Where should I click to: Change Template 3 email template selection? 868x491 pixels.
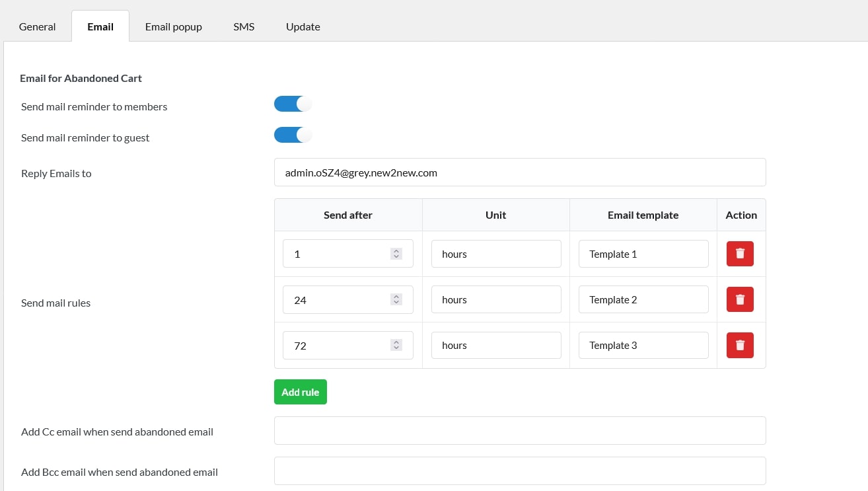(643, 345)
